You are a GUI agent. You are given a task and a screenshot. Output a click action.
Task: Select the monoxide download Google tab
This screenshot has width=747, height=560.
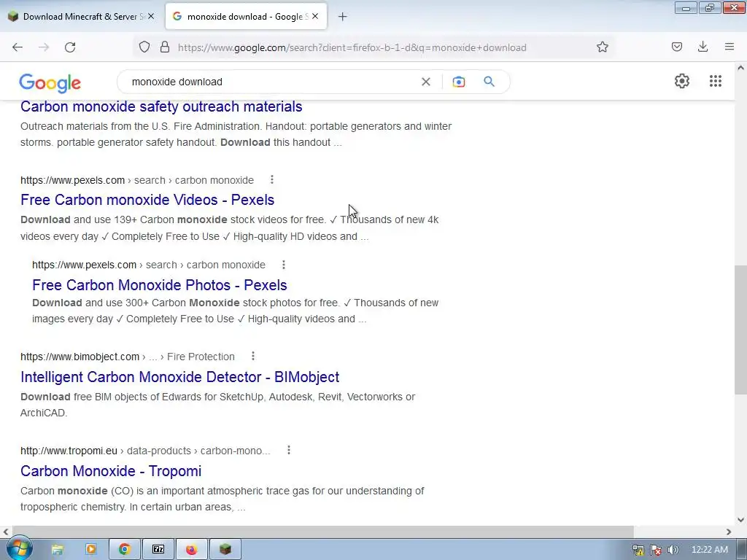click(x=246, y=17)
